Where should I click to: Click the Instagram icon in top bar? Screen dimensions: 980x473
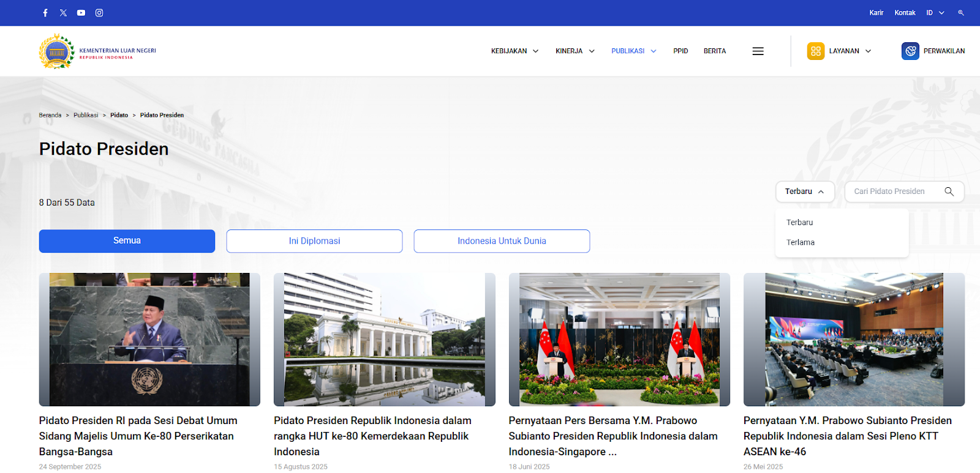pyautogui.click(x=99, y=13)
